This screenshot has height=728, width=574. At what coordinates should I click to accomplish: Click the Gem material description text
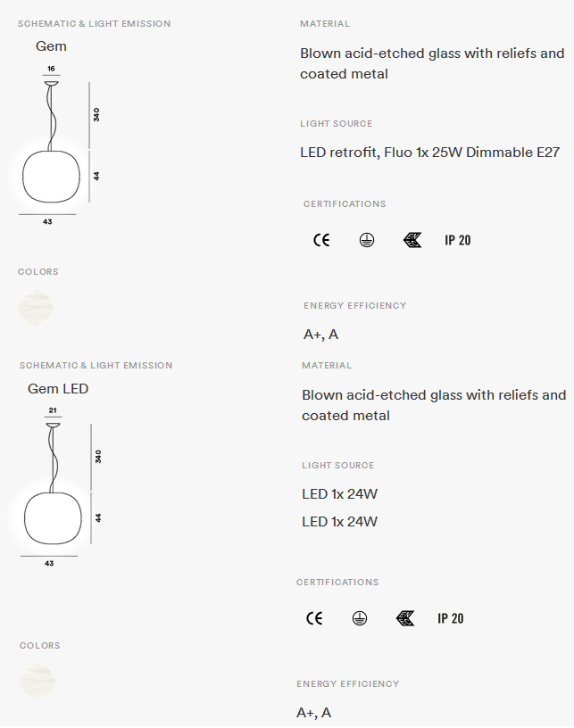(x=432, y=63)
